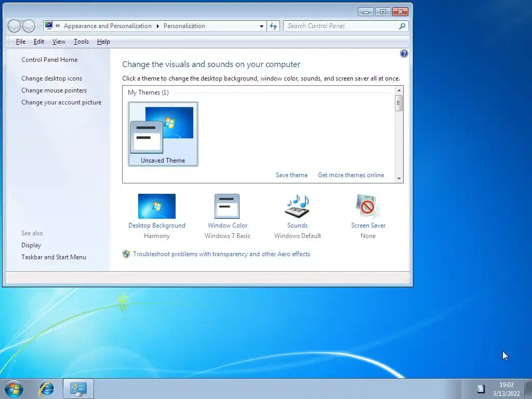Viewport: 532px width, 399px height.
Task: Open the Desktop Background icon
Action: pos(157,206)
